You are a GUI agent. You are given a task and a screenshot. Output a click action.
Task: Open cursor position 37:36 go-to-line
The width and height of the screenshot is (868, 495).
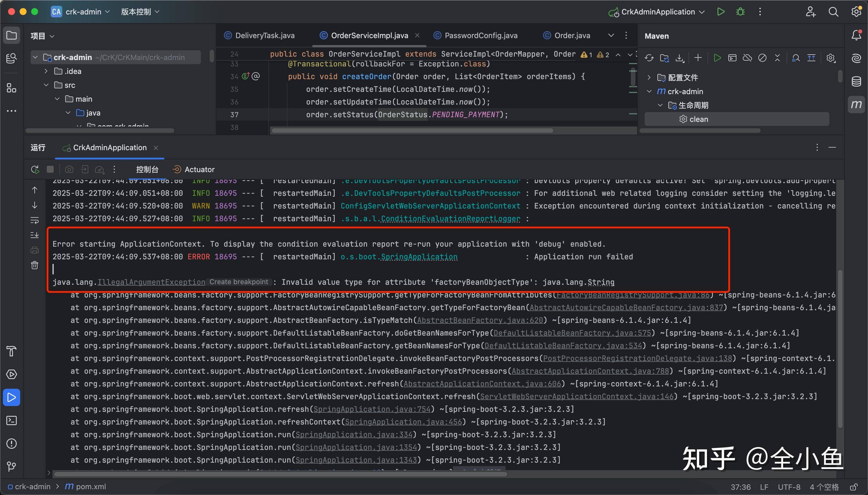pos(741,487)
